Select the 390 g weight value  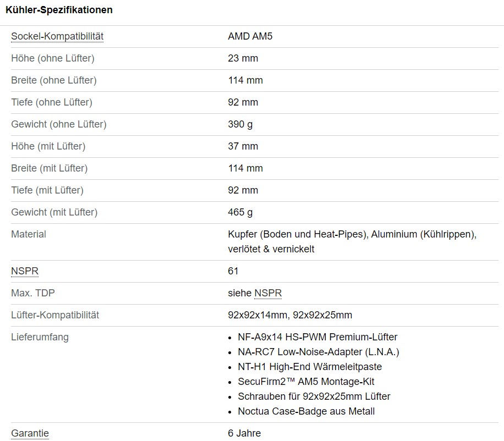240,124
